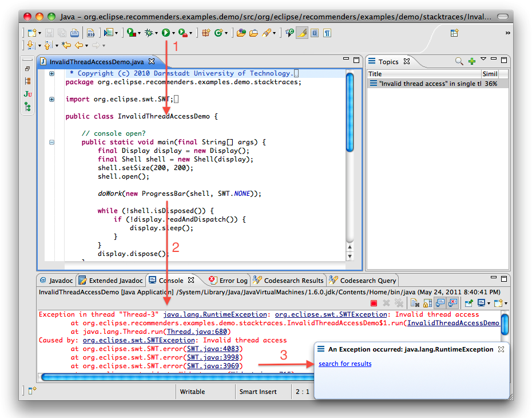Open SWT.java:4083 from the stack trace
Image resolution: width=532 pixels, height=418 pixels.
coord(211,348)
